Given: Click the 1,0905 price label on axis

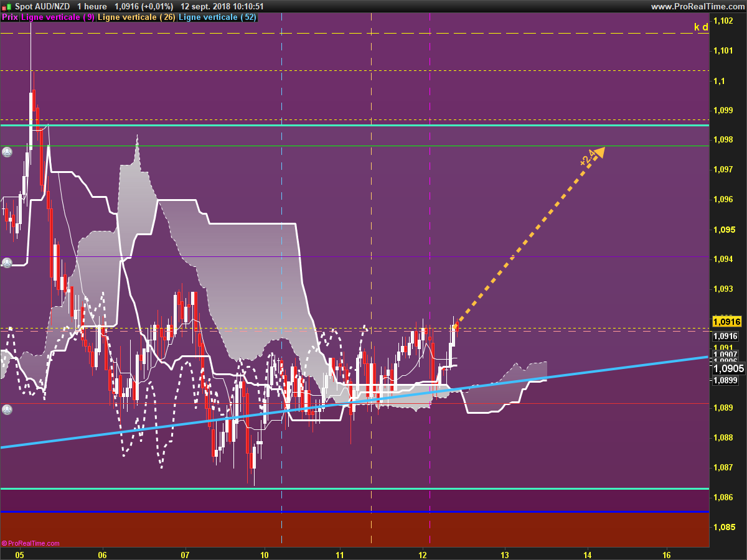Looking at the screenshot, I should [726, 368].
